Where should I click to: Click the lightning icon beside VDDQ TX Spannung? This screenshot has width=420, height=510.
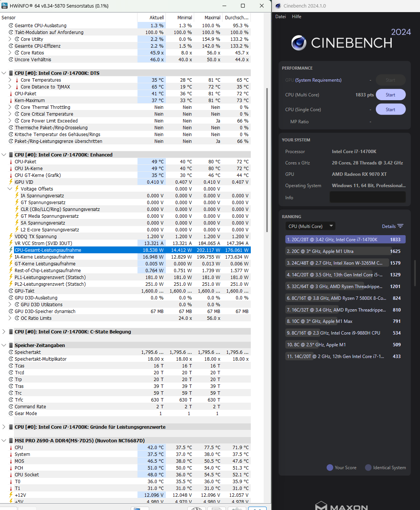tap(10, 236)
